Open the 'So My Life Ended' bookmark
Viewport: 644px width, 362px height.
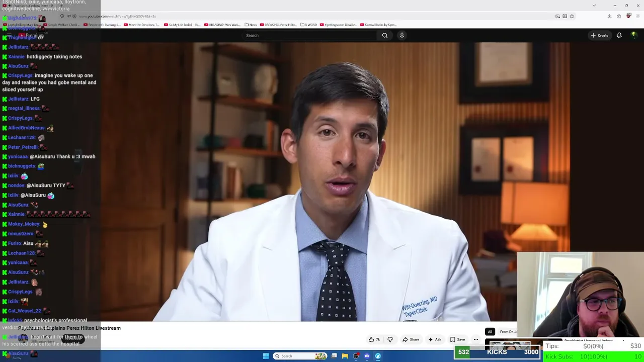pos(182,25)
